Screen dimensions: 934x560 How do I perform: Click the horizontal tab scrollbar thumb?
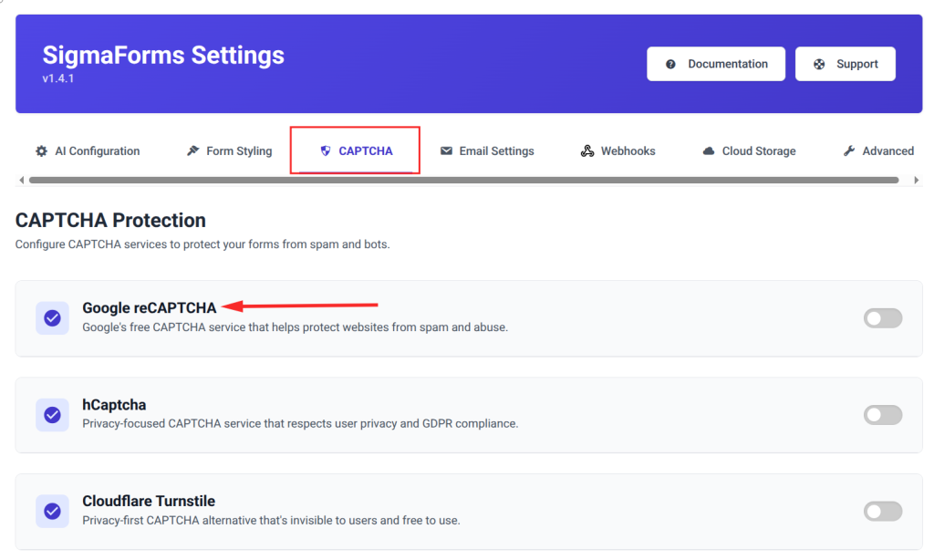point(463,180)
